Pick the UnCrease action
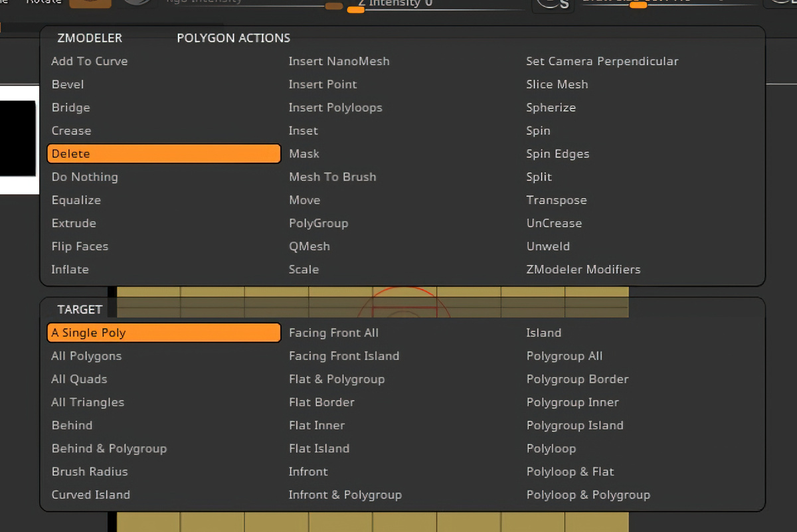Image resolution: width=797 pixels, height=532 pixels. 554,223
